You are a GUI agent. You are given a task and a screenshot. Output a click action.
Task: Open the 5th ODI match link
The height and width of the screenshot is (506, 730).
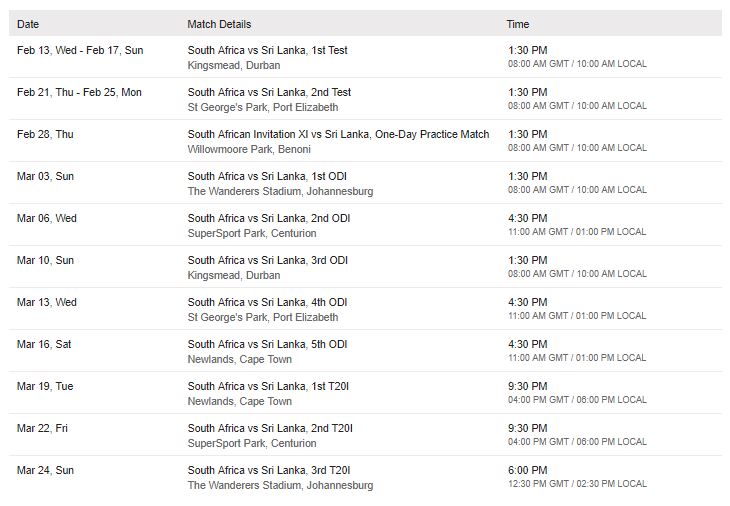pyautogui.click(x=267, y=344)
